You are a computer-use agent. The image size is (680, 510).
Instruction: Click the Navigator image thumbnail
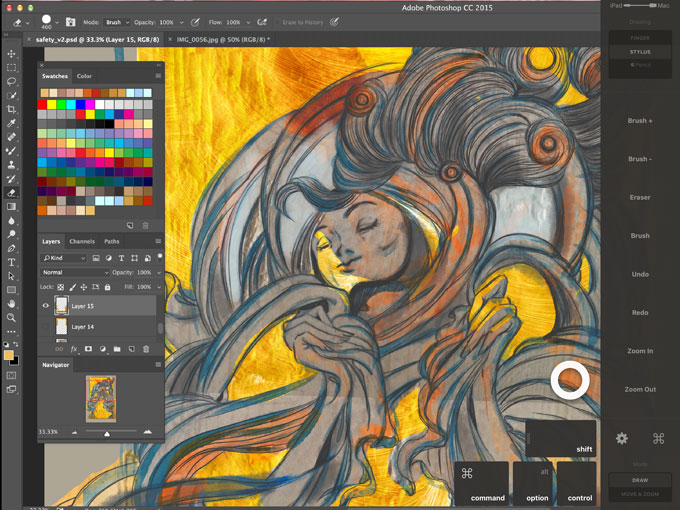pos(101,399)
